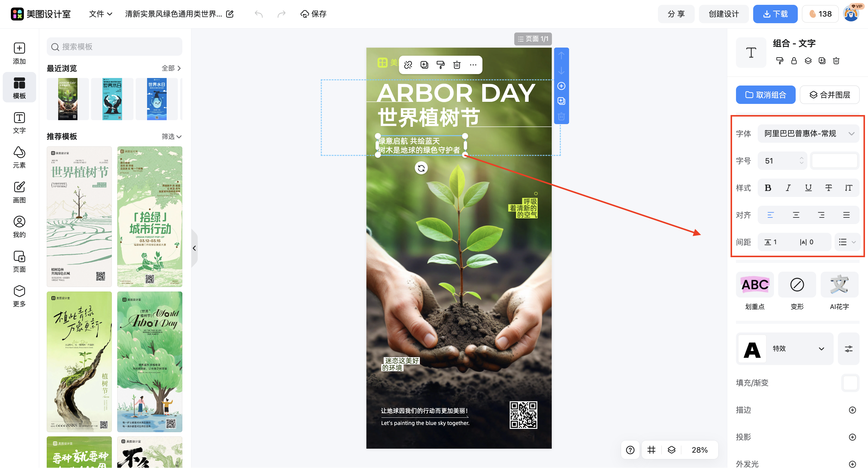This screenshot has width=868, height=468.
Task: Toggle bold text style
Action: [x=768, y=188]
